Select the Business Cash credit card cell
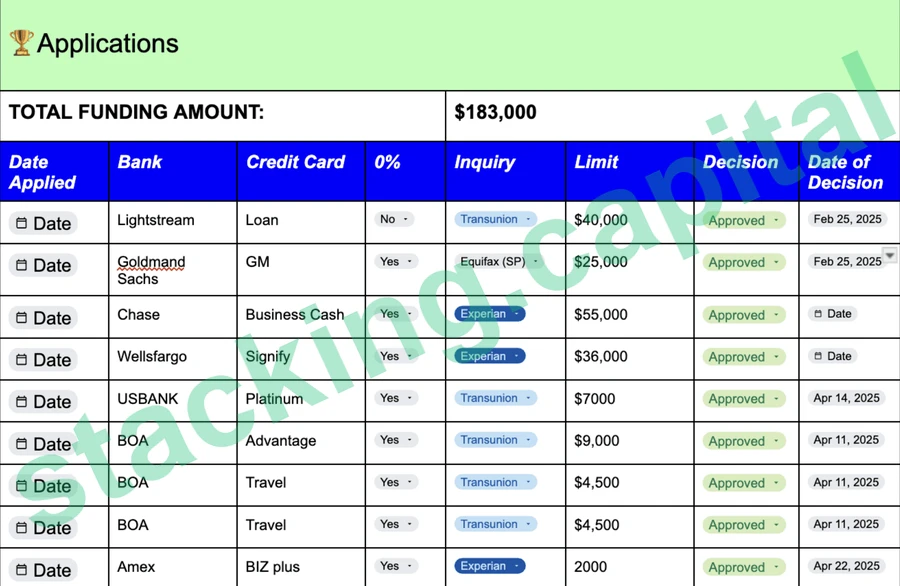Screen dimensions: 900x586 coord(301,317)
